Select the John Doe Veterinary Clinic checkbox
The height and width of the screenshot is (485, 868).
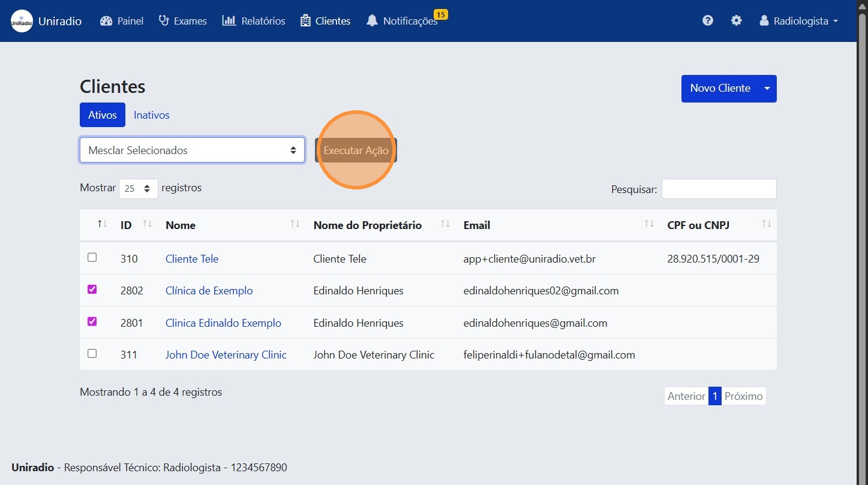coord(92,354)
